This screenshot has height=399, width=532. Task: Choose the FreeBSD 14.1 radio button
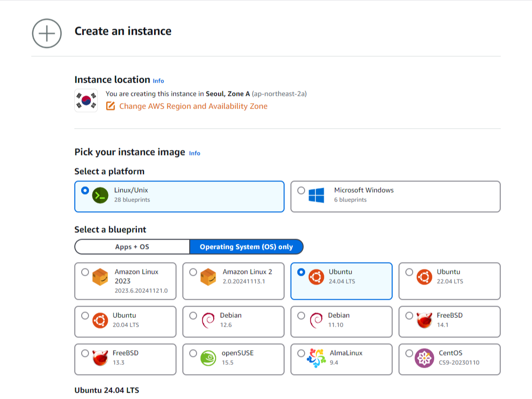click(x=409, y=315)
